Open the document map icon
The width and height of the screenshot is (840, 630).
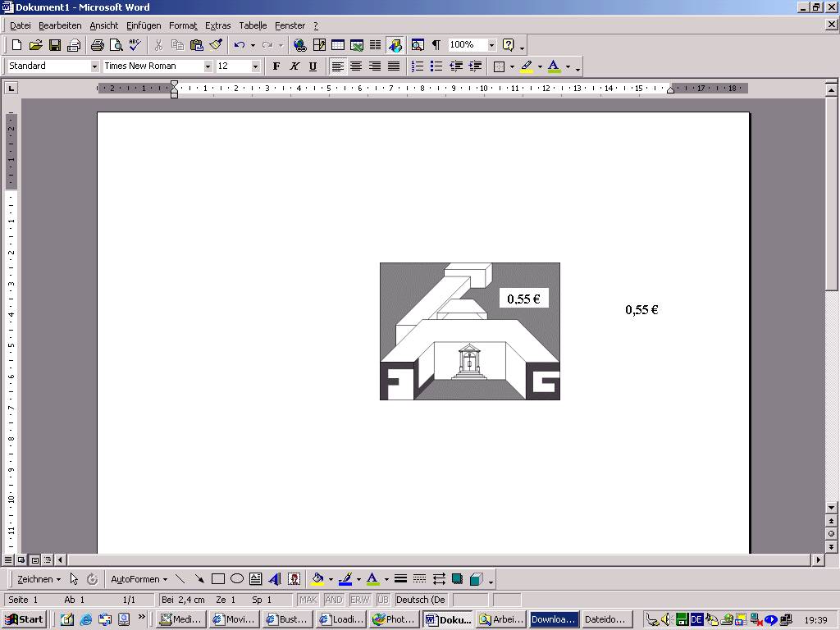(x=418, y=45)
